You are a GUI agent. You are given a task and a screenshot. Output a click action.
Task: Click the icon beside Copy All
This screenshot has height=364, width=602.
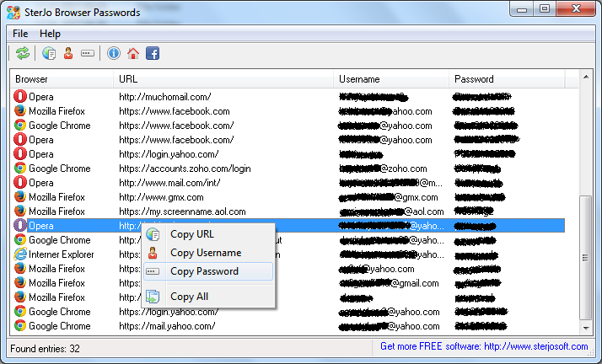click(x=153, y=297)
